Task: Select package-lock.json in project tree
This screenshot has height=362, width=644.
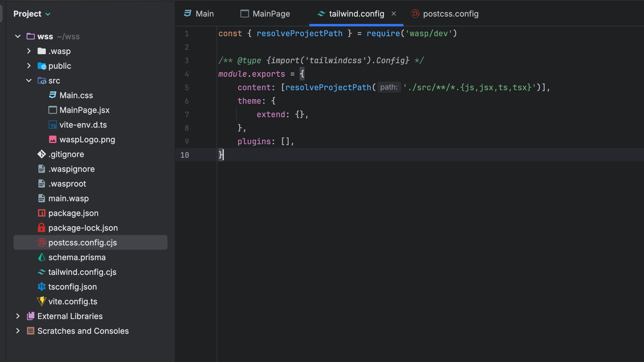Action: click(x=90, y=228)
